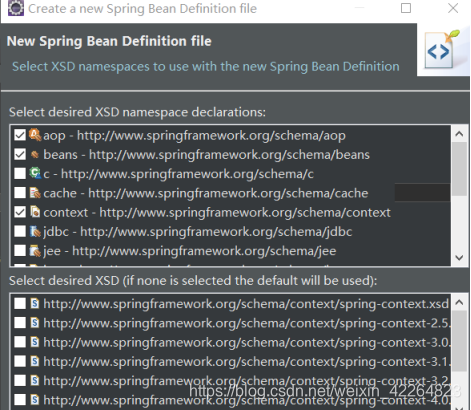Image resolution: width=471 pixels, height=410 pixels.
Task: Check the spring-context-3.1 XSD checkbox
Action: click(20, 361)
